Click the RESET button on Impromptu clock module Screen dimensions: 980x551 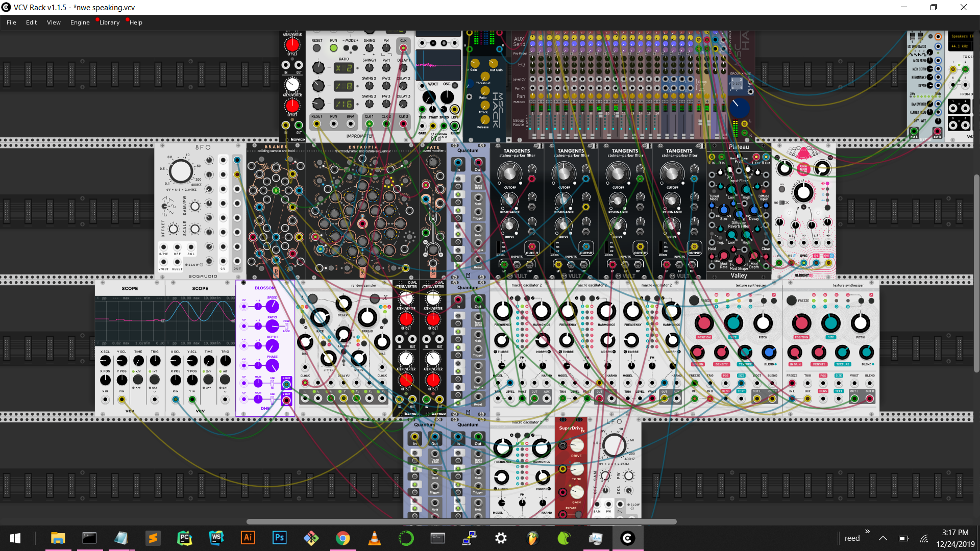pyautogui.click(x=316, y=48)
